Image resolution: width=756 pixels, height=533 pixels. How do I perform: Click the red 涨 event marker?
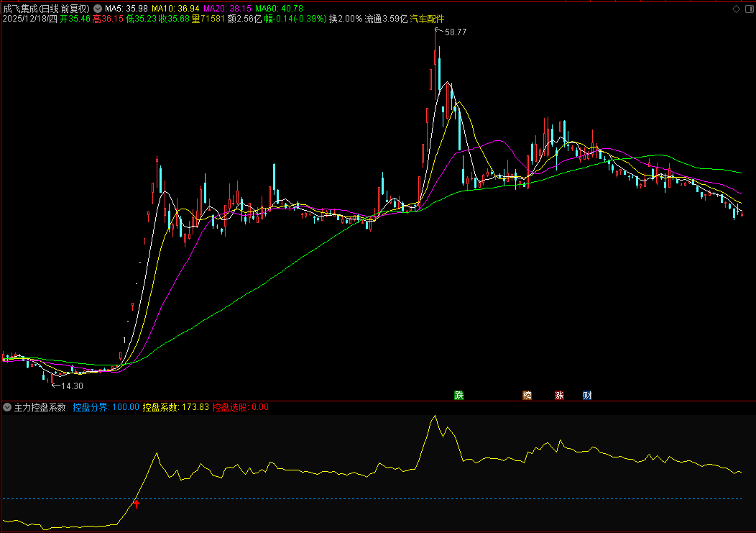pos(559,396)
